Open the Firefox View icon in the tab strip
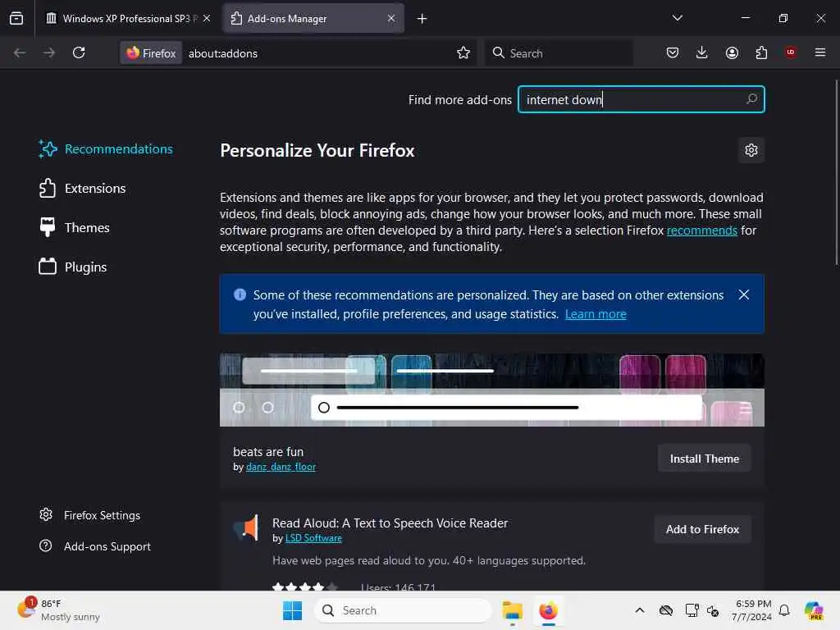Viewport: 840px width, 630px height. tap(16, 18)
